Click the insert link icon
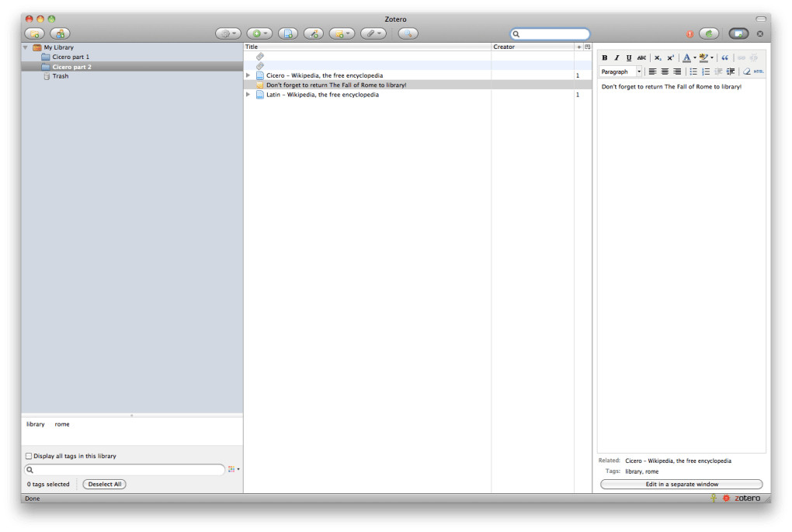Screen dimensions: 792x532 coord(742,58)
